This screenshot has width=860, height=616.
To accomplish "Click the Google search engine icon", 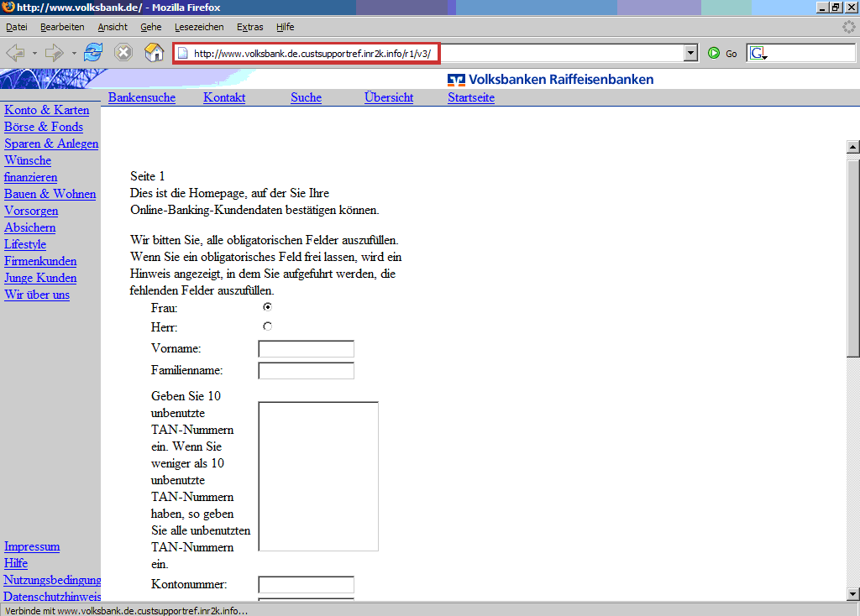I will tap(758, 53).
